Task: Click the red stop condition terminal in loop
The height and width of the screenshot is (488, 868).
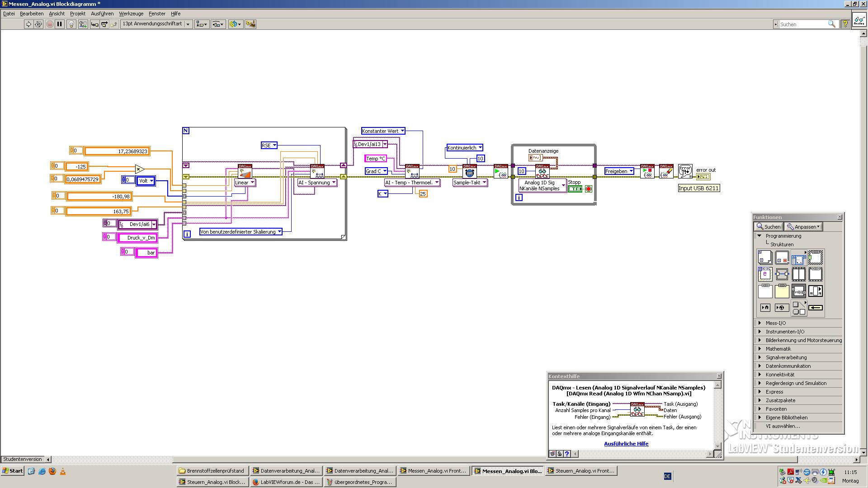Action: point(588,189)
